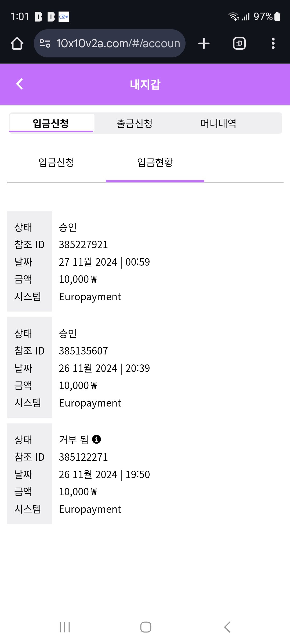This screenshot has width=290, height=644.
Task: Tap the 내지갑 page title
Action: coord(145,84)
